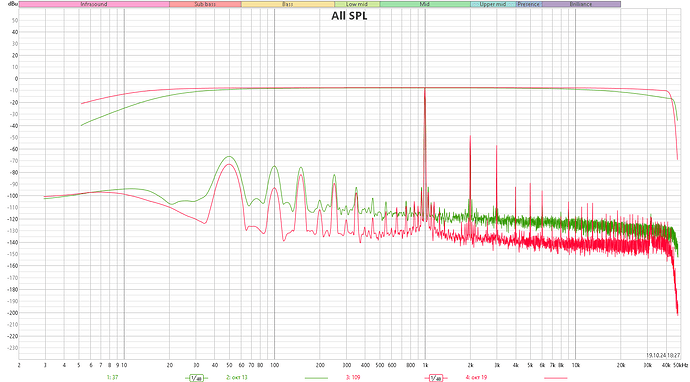This screenshot has width=690, height=382.
Task: Click the green 1/48 smoothing icon in legend
Action: (x=196, y=378)
